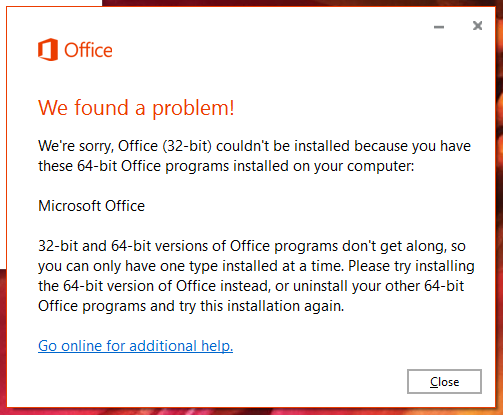
Task: Minimize the Office installer dialog
Action: pyautogui.click(x=439, y=27)
